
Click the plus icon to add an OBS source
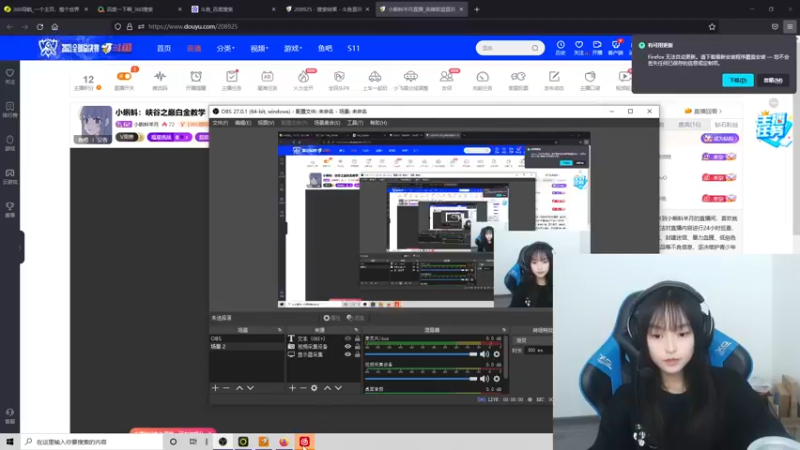pyautogui.click(x=292, y=388)
